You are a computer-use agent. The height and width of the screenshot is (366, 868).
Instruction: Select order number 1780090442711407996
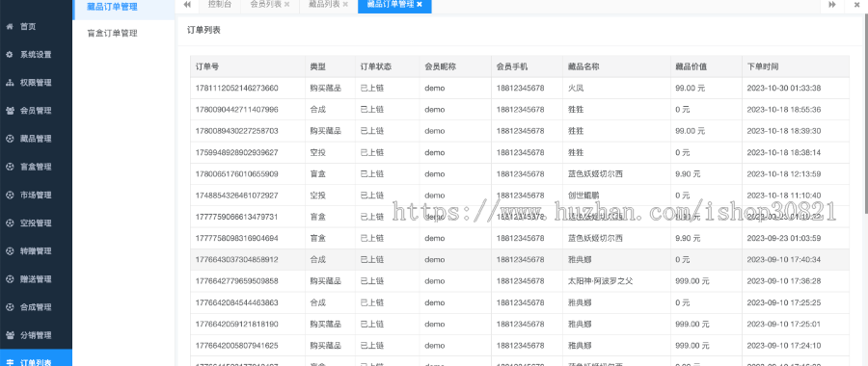[x=237, y=110]
